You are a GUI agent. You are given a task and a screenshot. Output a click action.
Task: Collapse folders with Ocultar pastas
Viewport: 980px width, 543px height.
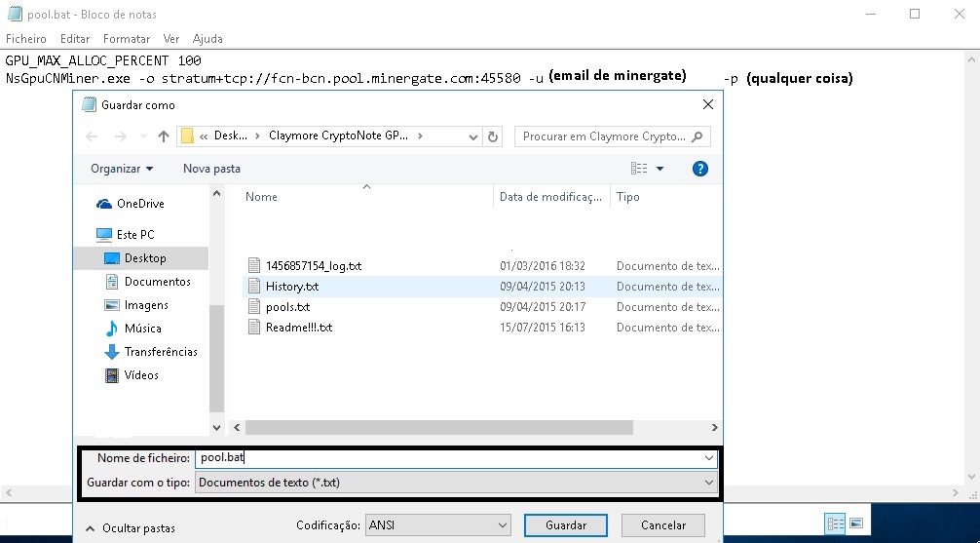pyautogui.click(x=130, y=528)
